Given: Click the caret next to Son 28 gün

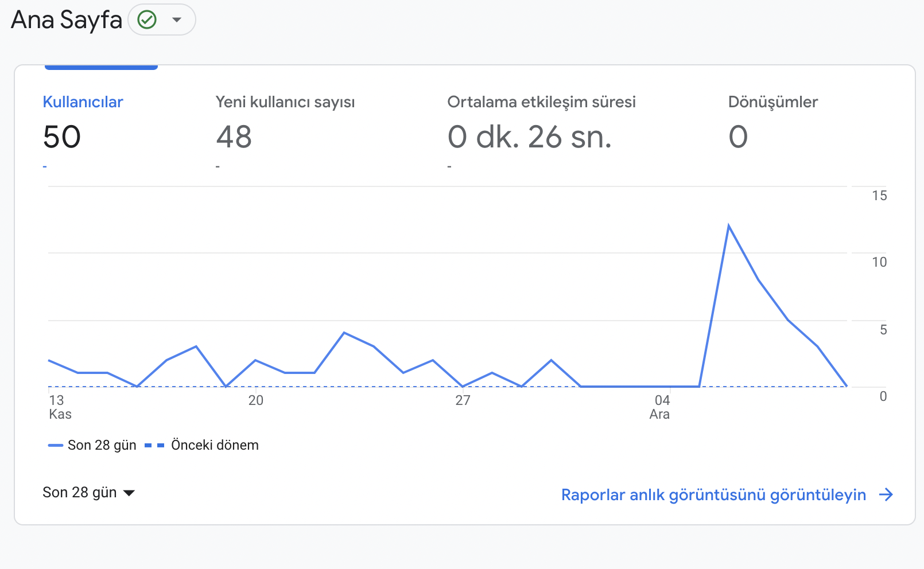Looking at the screenshot, I should (129, 493).
